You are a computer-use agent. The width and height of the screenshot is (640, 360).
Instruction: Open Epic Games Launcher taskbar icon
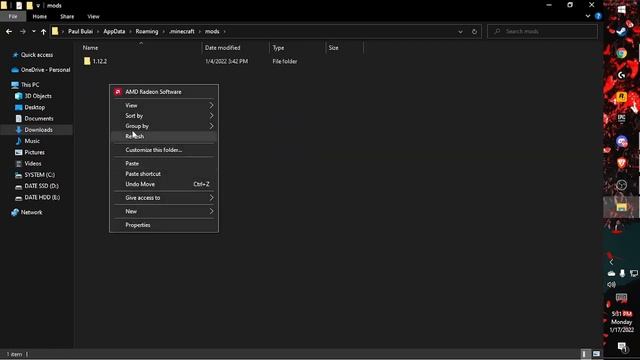pos(621,119)
